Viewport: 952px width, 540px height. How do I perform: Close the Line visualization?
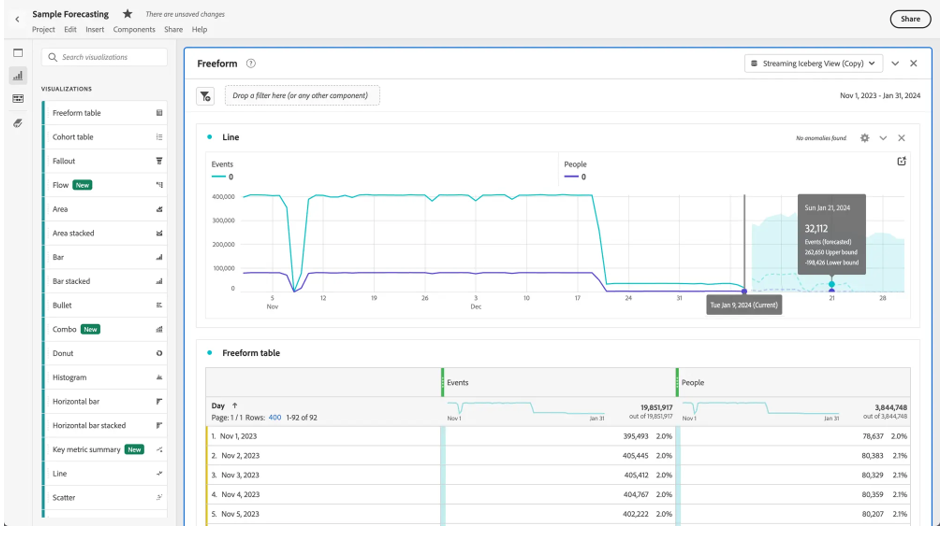902,138
